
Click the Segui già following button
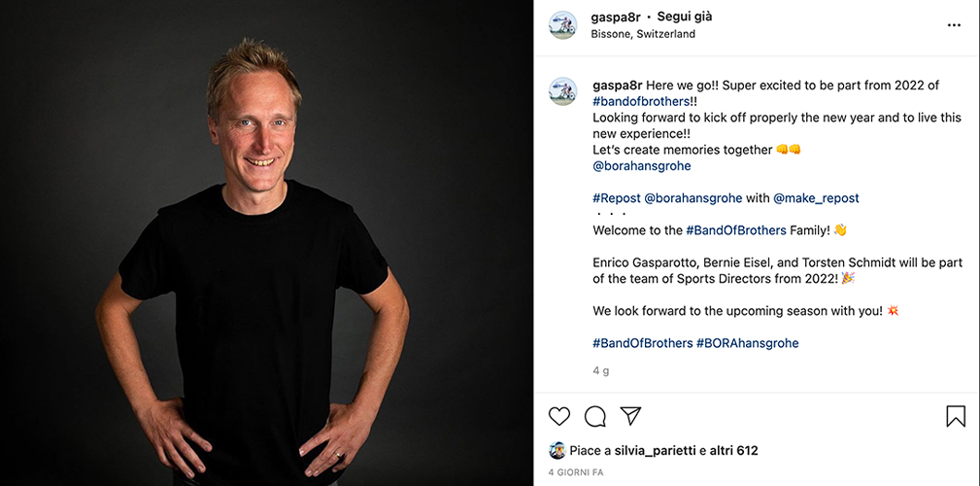point(685,17)
